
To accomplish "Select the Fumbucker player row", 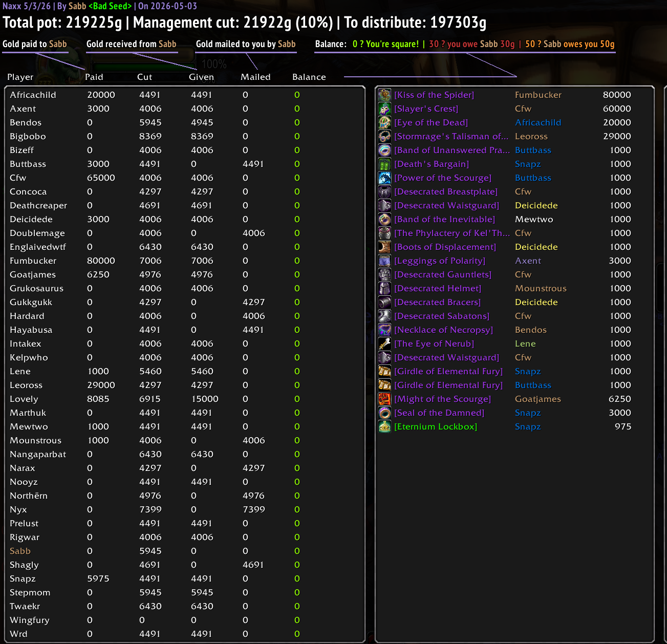I will 185,261.
